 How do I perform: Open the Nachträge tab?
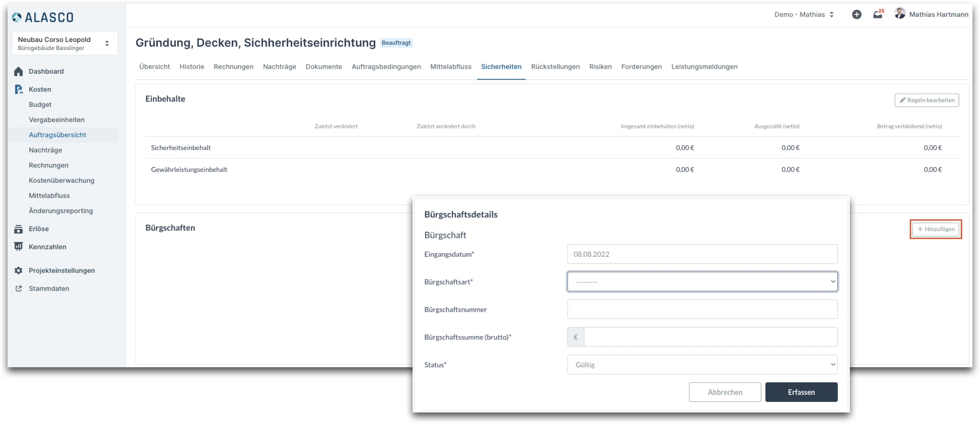point(279,67)
